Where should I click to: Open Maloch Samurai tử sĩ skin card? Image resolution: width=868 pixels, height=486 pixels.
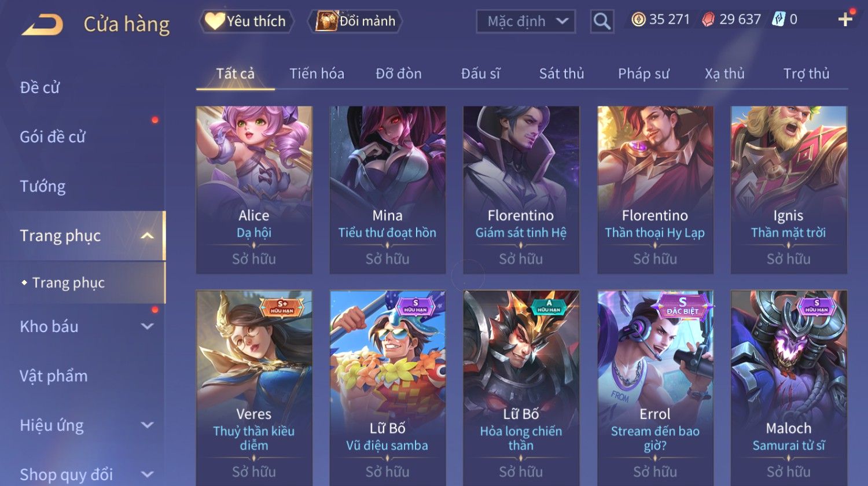(x=789, y=388)
